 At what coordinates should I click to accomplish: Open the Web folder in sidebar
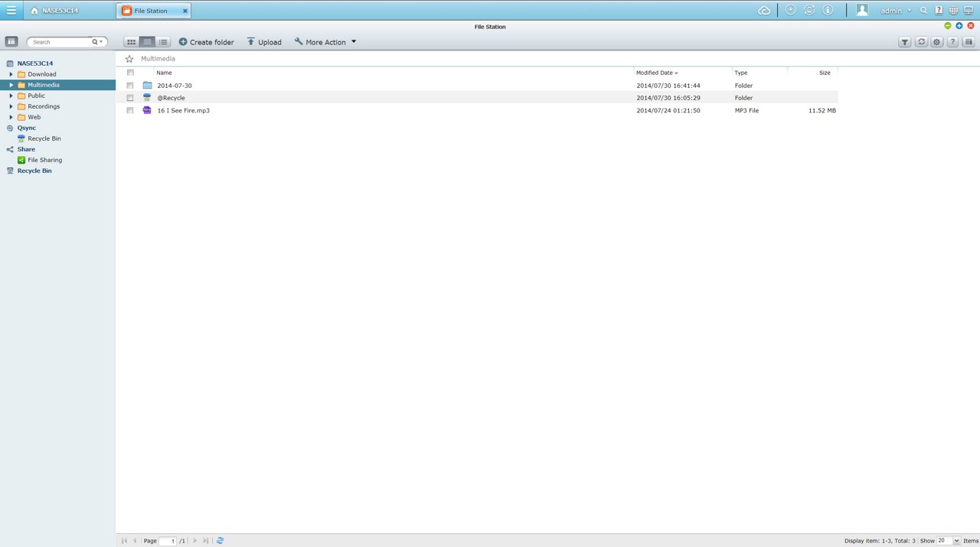pos(34,117)
